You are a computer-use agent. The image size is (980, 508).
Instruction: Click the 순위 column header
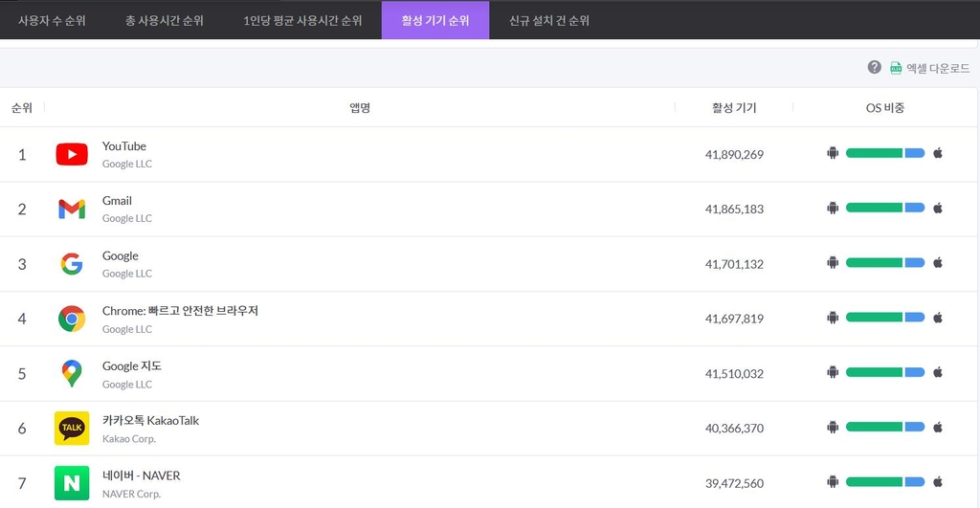pyautogui.click(x=22, y=108)
